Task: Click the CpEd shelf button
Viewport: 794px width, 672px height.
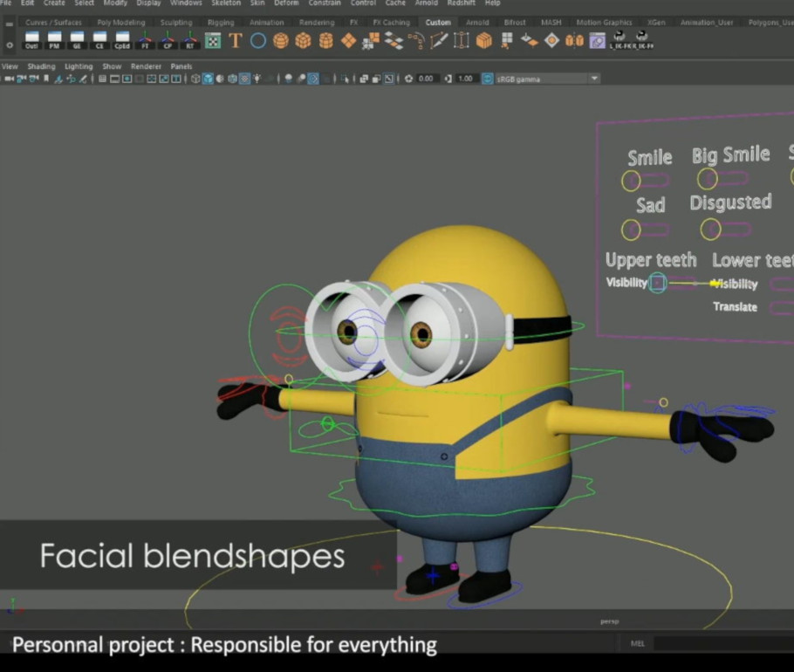Action: [122, 40]
